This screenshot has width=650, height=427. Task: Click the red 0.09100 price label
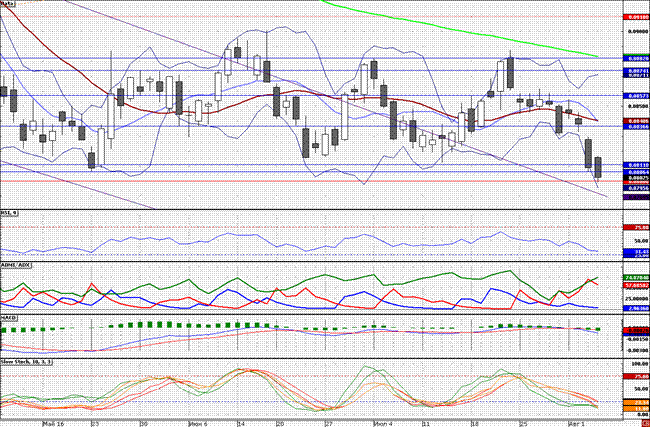pyautogui.click(x=637, y=17)
